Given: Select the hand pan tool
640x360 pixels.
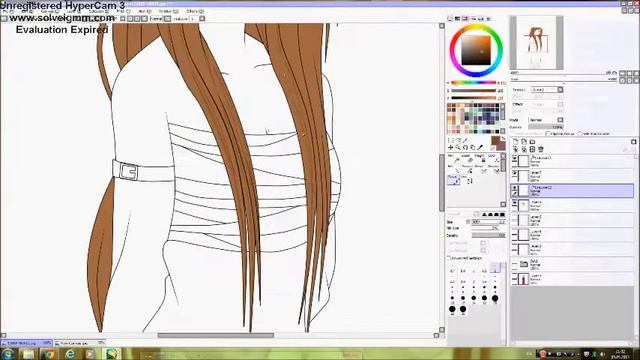Looking at the screenshot, I should click(473, 147).
